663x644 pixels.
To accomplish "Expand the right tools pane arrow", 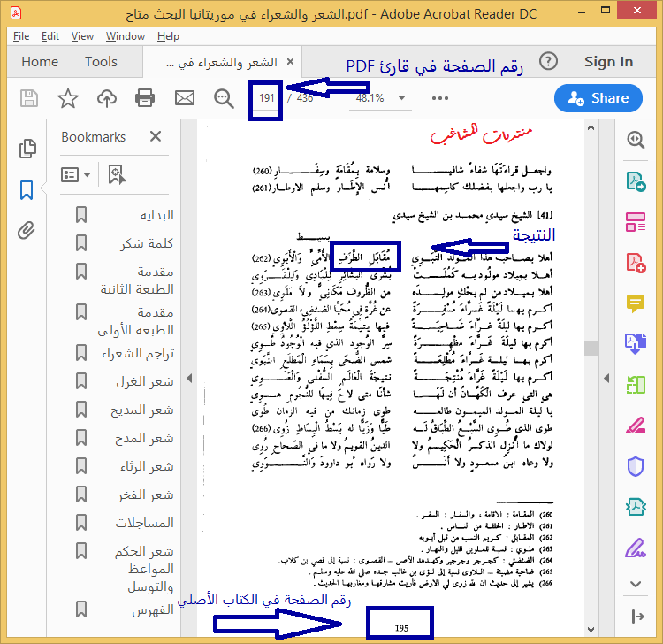I will click(x=636, y=617).
